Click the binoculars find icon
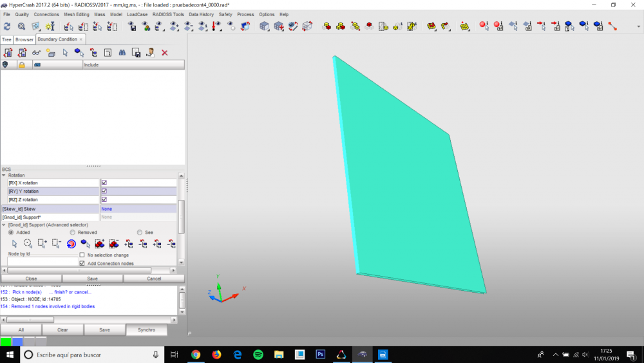 (122, 53)
